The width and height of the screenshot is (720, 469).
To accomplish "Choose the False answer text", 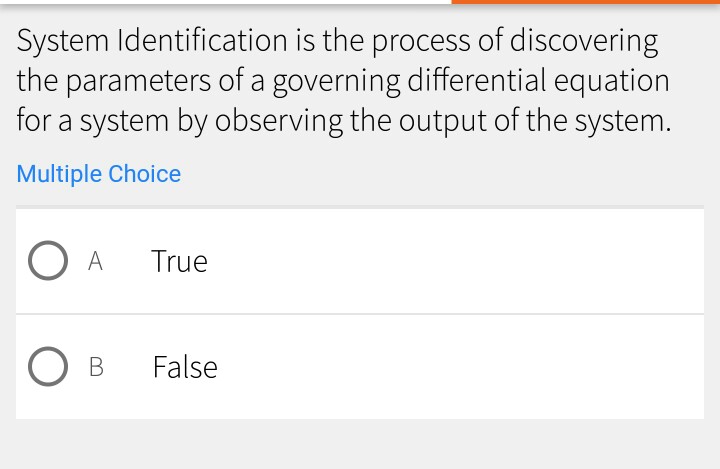I will [185, 367].
